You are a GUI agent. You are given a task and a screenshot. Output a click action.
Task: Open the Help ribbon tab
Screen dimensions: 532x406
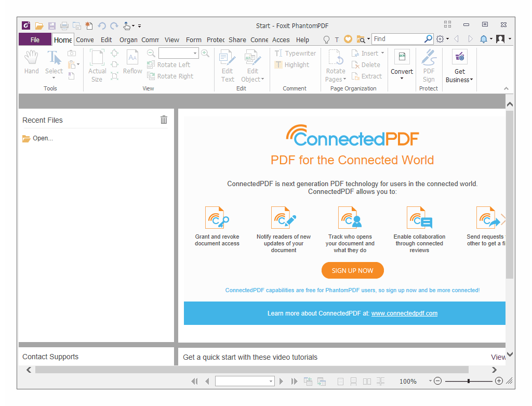coord(302,40)
